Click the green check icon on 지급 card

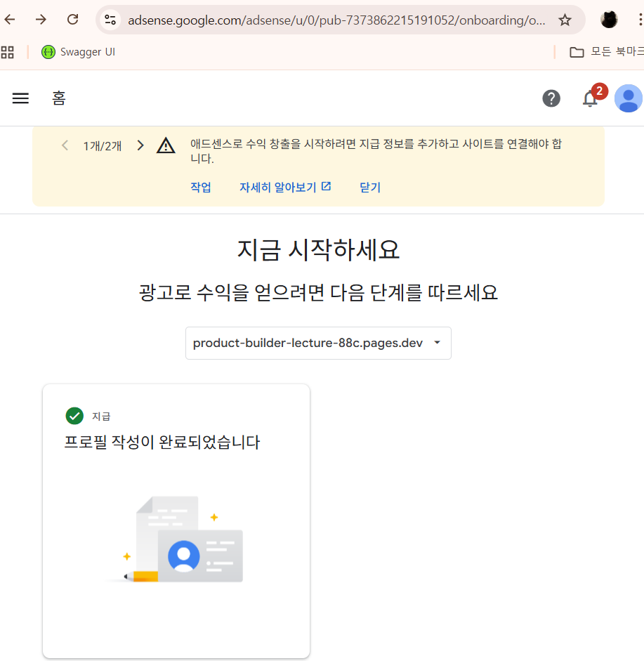pyautogui.click(x=74, y=416)
